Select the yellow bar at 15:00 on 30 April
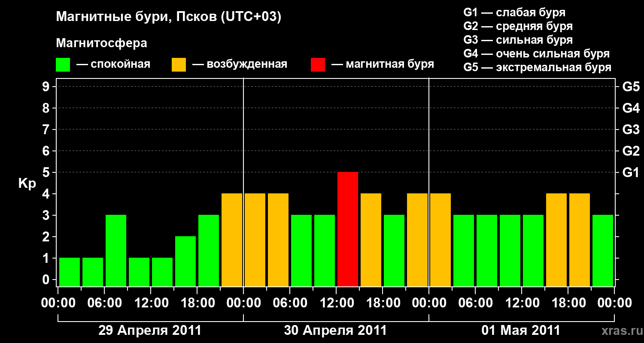 coord(371,240)
